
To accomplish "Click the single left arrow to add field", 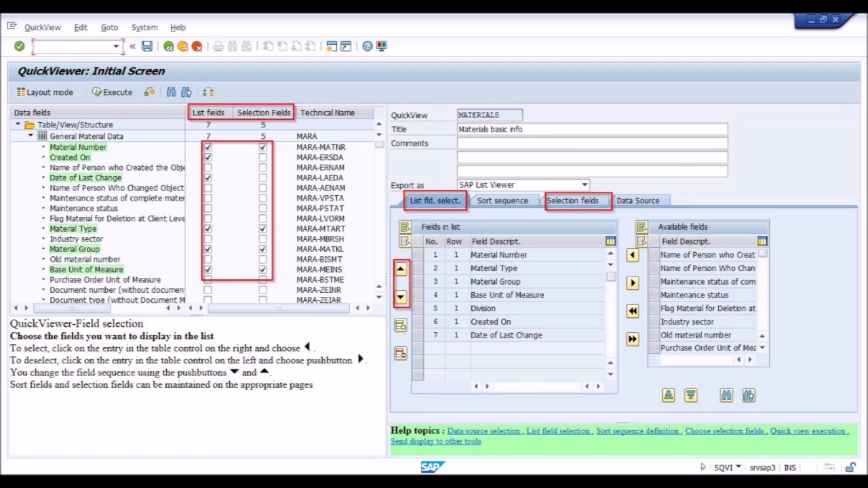I will pos(633,255).
